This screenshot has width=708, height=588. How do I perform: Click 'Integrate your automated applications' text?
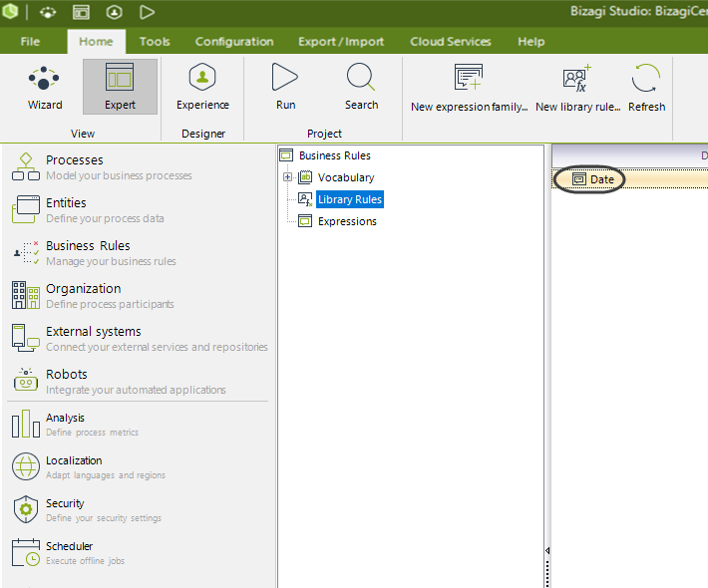(136, 390)
